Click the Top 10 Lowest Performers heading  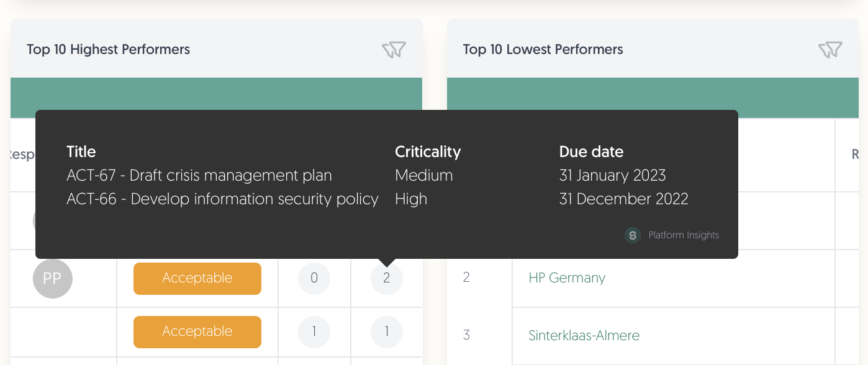pyautogui.click(x=543, y=50)
